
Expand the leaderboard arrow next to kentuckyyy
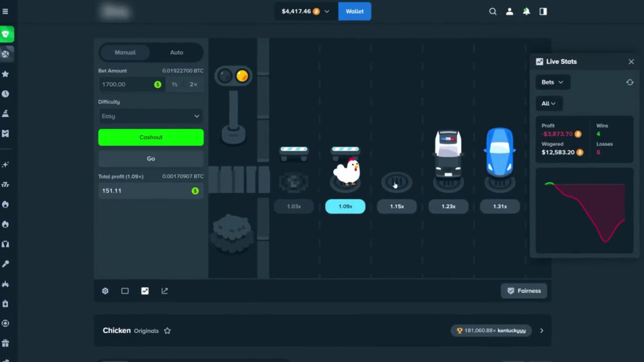click(x=542, y=331)
